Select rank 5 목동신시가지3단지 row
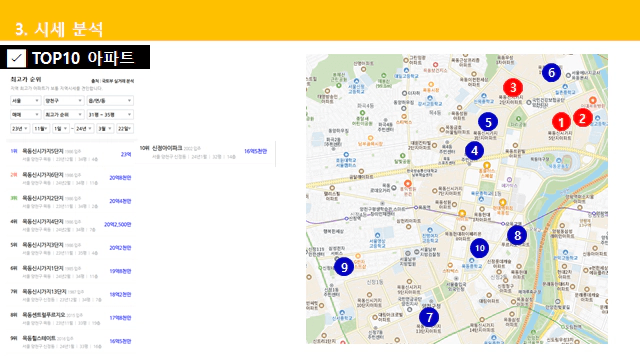Viewport: 640px width, 360px height. (71, 248)
